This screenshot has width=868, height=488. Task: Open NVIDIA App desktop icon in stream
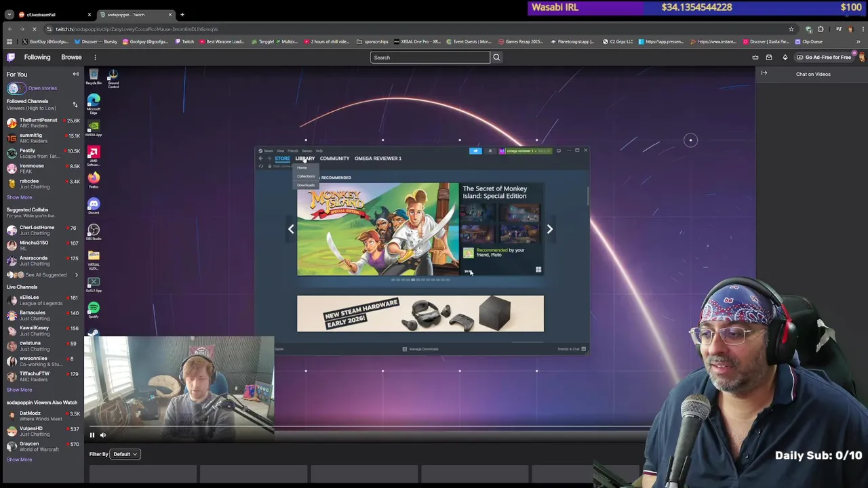point(94,129)
